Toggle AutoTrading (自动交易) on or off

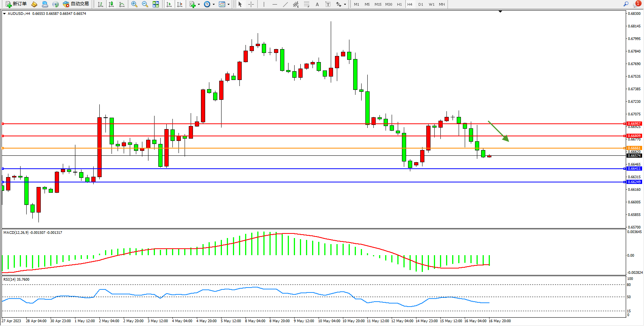click(76, 4)
